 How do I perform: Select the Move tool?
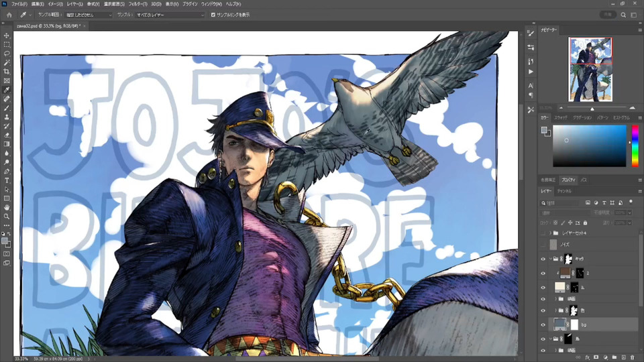[7, 36]
